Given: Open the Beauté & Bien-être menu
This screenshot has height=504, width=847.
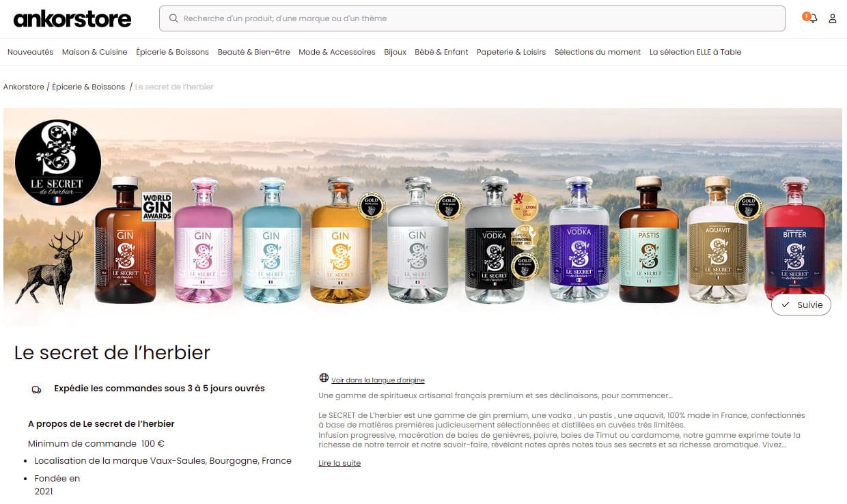Looking at the screenshot, I should pos(253,52).
